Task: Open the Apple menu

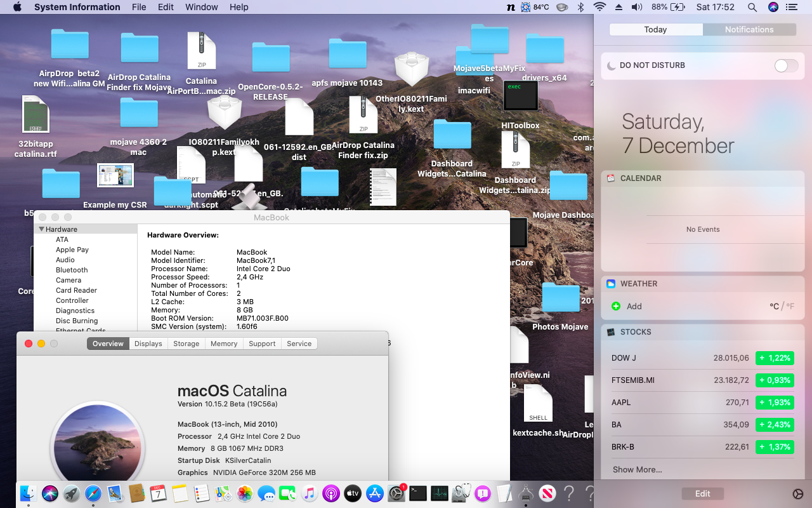Action: click(x=17, y=7)
